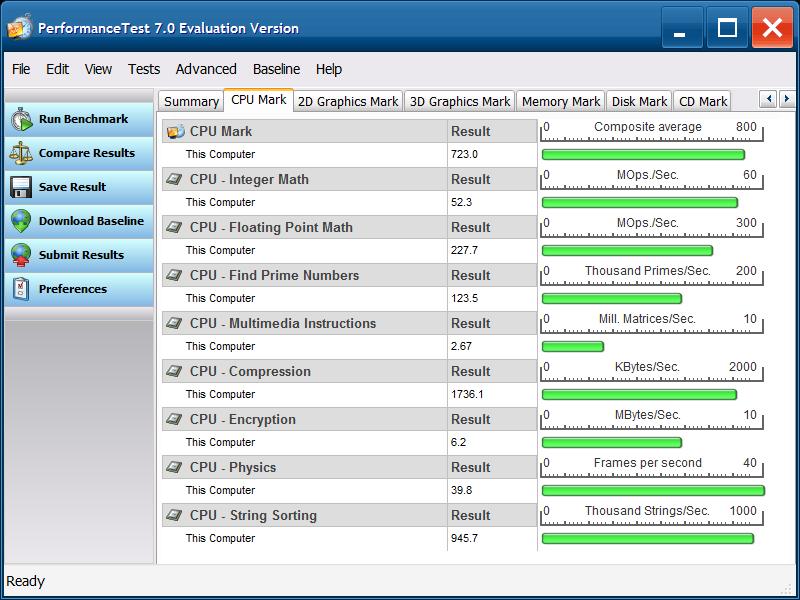
Task: Select the String Sorting value 945.7
Action: (x=464, y=538)
